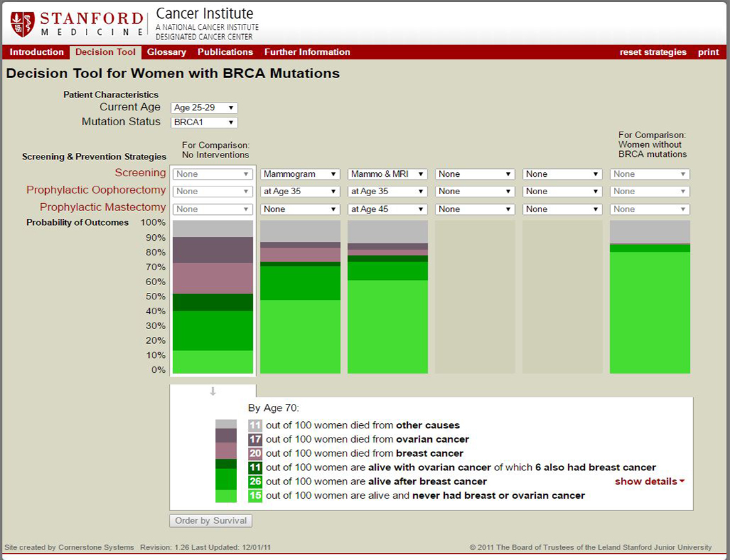Select the Mammo & MRI strategy outcome bar
This screenshot has height=560, width=730.
[387, 297]
